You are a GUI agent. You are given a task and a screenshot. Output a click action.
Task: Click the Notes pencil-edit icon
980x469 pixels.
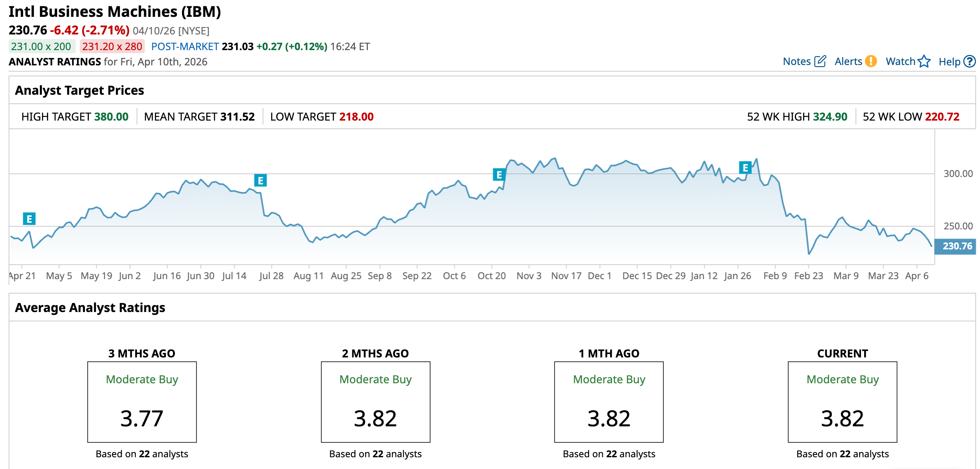pyautogui.click(x=820, y=61)
